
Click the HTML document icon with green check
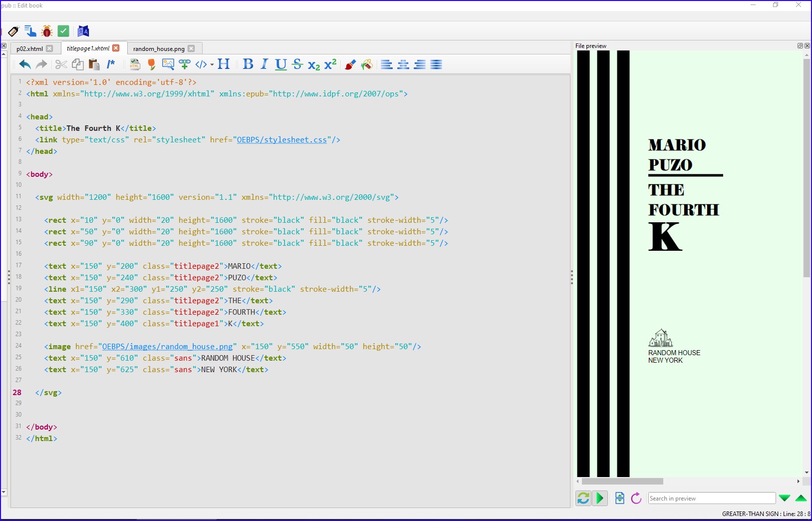[135, 64]
